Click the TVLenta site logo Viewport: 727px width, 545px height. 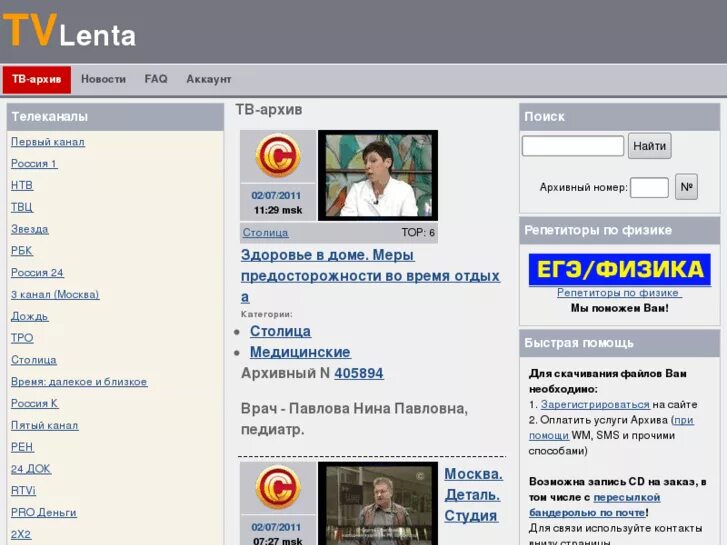[x=70, y=31]
